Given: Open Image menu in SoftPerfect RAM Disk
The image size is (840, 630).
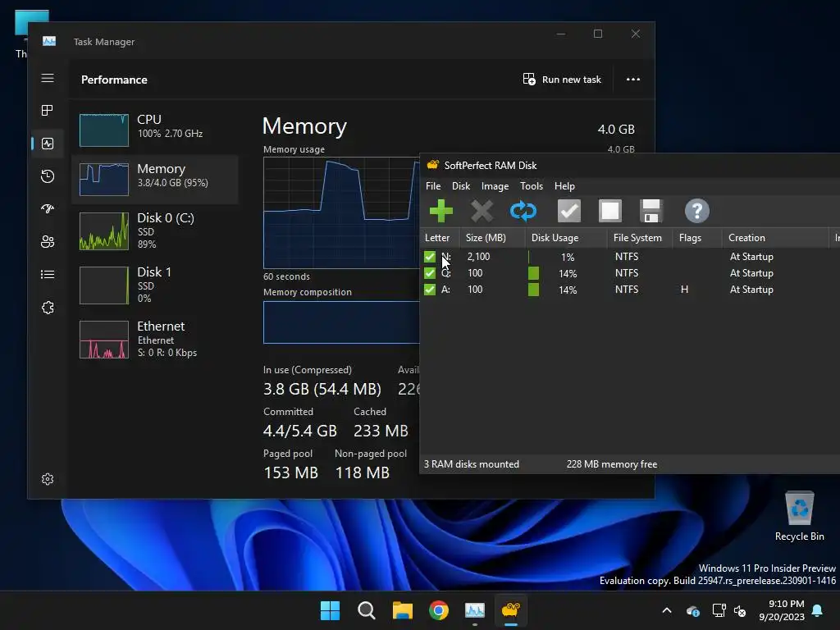Looking at the screenshot, I should click(495, 186).
